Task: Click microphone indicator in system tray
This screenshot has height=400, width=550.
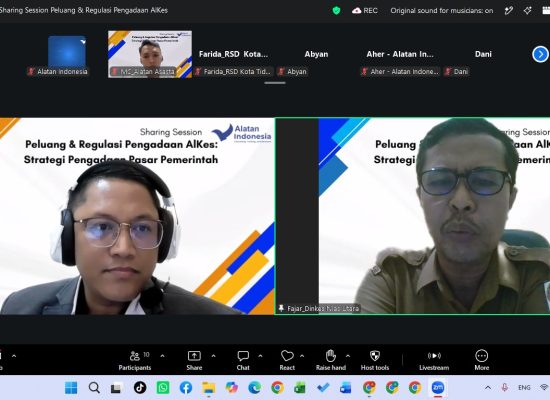Action: click(505, 388)
